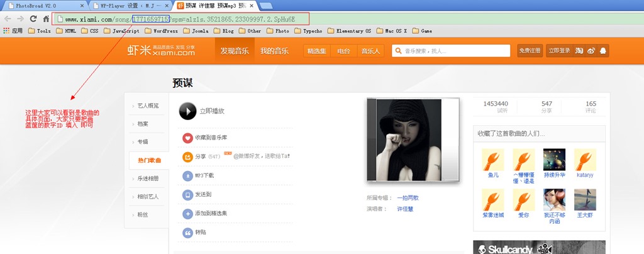Viewport: 644px width, 254px height.
Task: Click the MP3下载 download icon
Action: (187, 175)
